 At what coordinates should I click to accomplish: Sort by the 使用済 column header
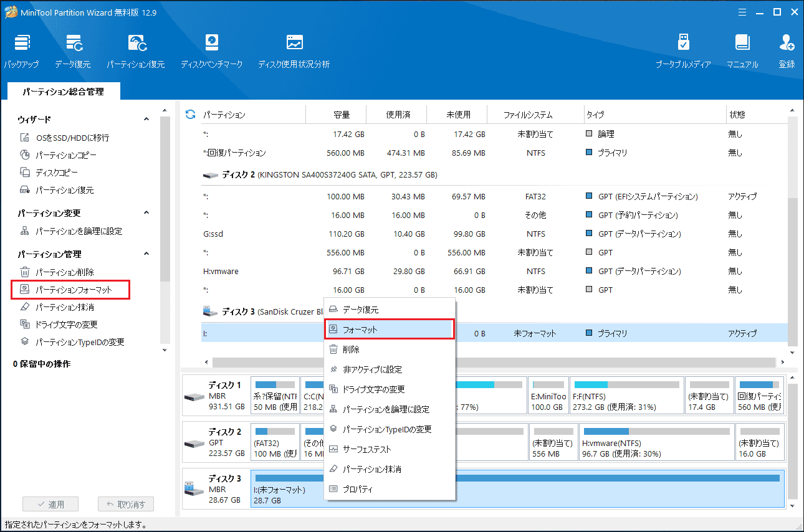pos(397,115)
